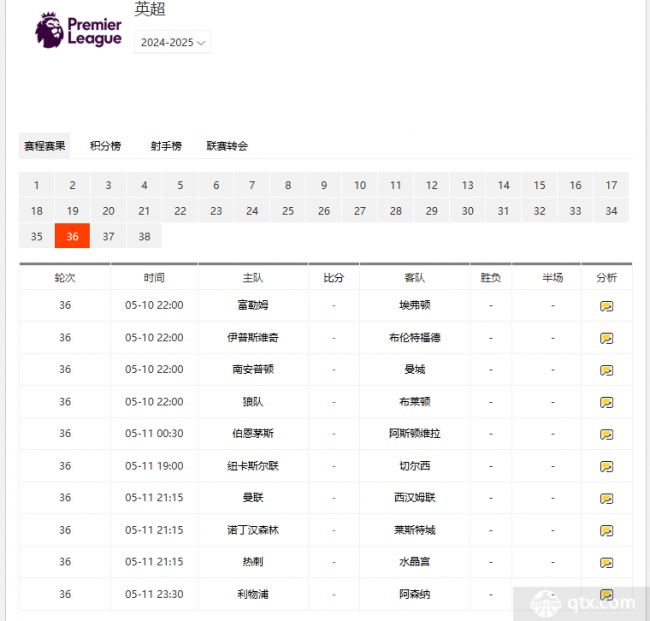This screenshot has width=650, height=621.
Task: Click home team 纽卡斯尔联
Action: point(253,466)
